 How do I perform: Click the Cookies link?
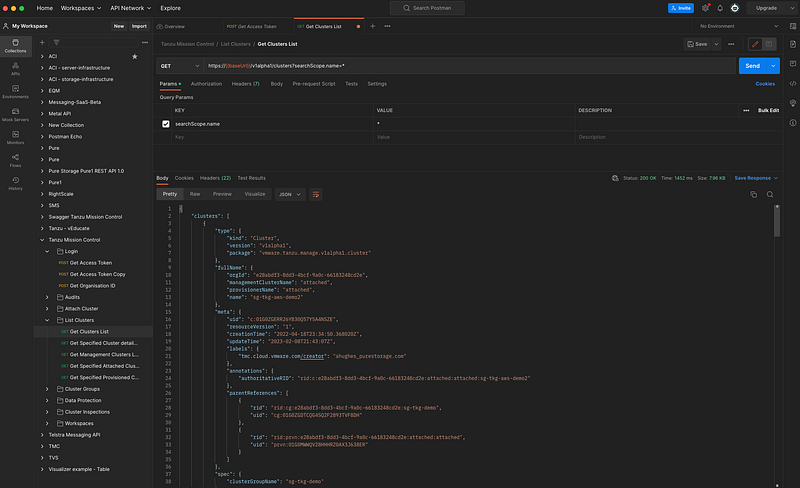click(765, 84)
